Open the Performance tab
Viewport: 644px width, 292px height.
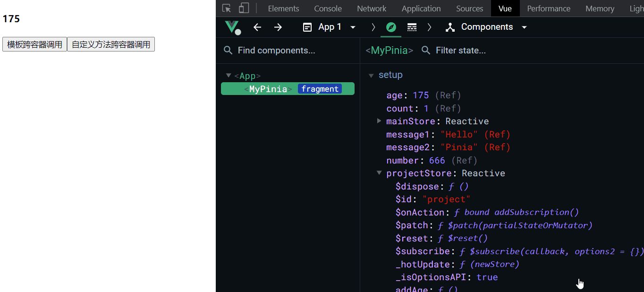549,9
